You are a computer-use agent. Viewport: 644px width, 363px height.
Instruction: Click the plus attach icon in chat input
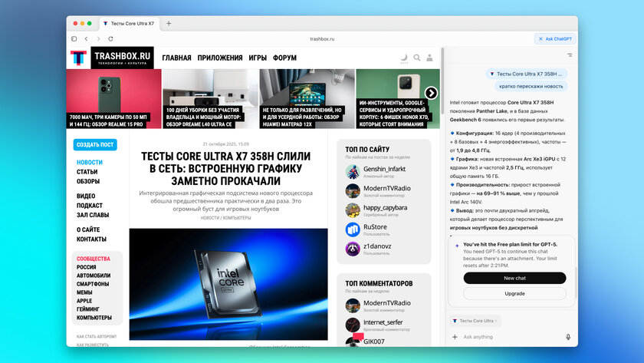(455, 337)
